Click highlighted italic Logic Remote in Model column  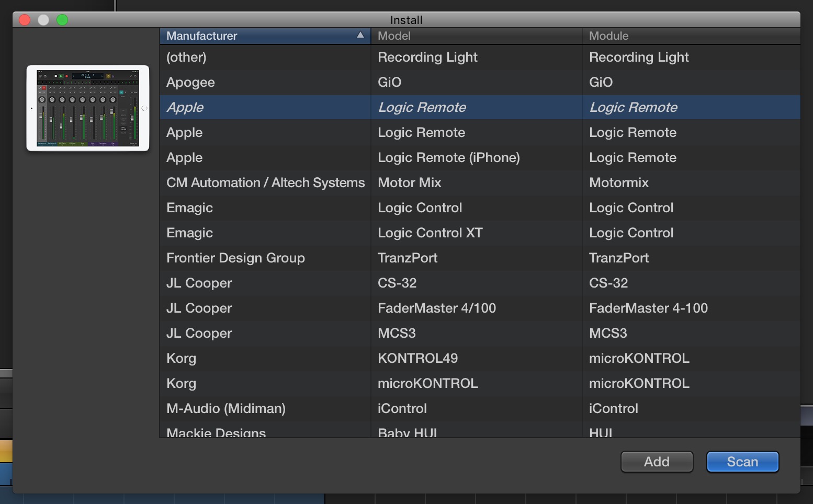[x=422, y=107]
